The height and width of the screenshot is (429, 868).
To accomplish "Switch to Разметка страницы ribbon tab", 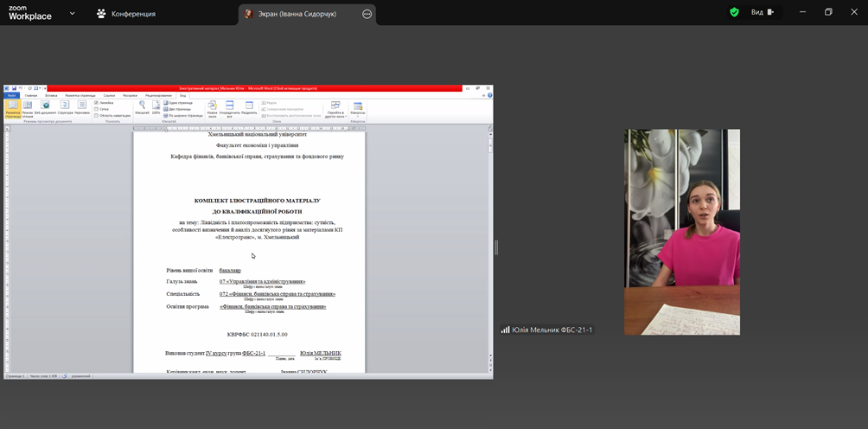I will 80,95.
